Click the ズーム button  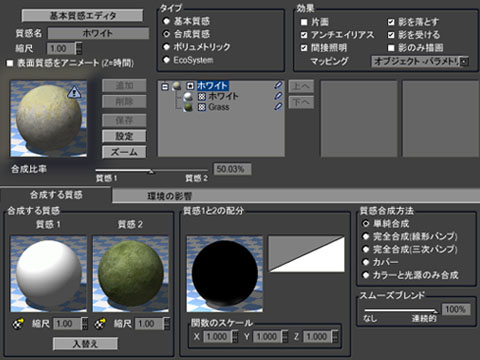click(x=124, y=152)
